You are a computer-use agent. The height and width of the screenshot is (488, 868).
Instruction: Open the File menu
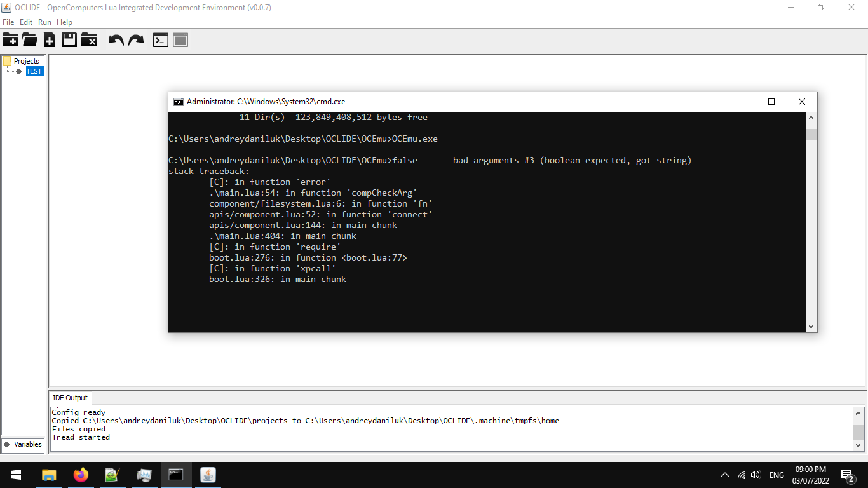pyautogui.click(x=8, y=22)
